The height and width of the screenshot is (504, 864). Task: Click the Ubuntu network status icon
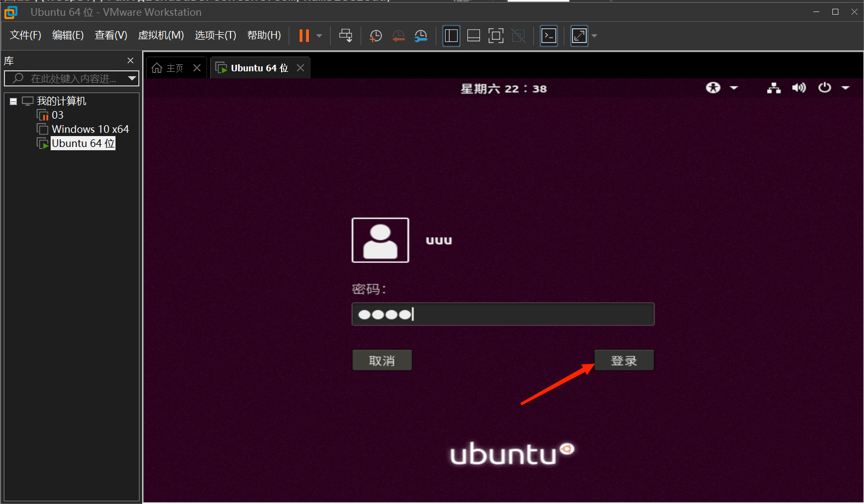[x=774, y=88]
